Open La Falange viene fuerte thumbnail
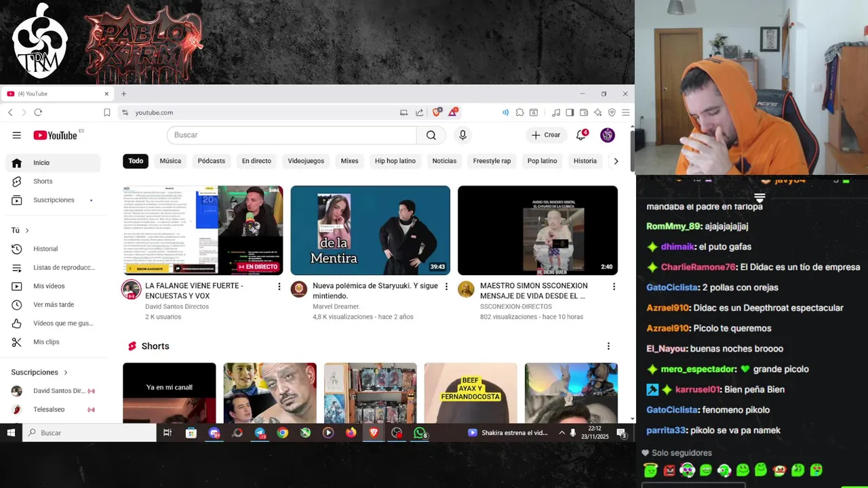This screenshot has height=488, width=868. [203, 230]
